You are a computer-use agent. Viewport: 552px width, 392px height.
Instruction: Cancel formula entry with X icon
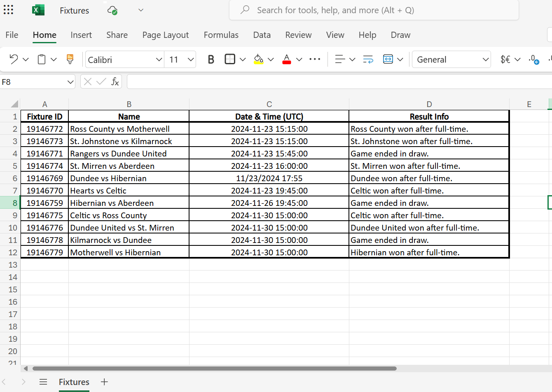point(87,82)
